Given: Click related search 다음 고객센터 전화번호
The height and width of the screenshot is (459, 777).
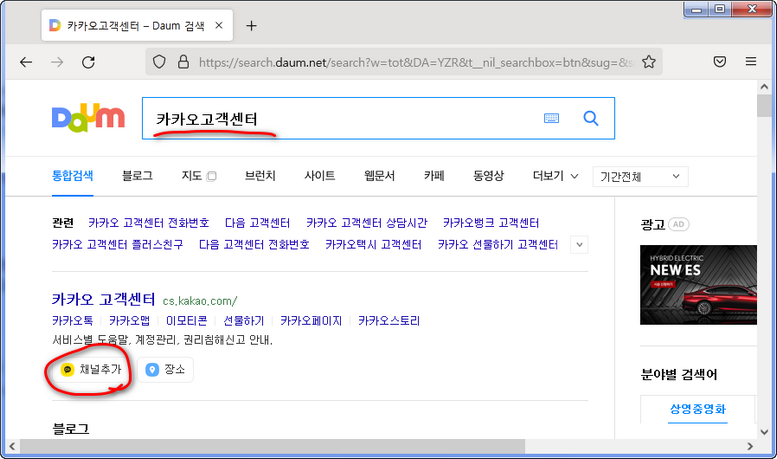Looking at the screenshot, I should pos(254,245).
